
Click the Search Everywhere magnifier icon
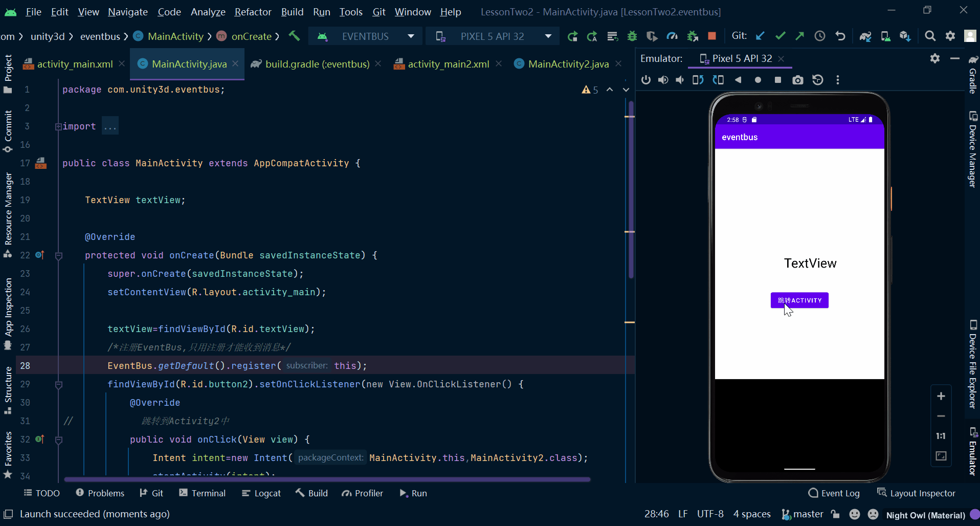point(930,36)
